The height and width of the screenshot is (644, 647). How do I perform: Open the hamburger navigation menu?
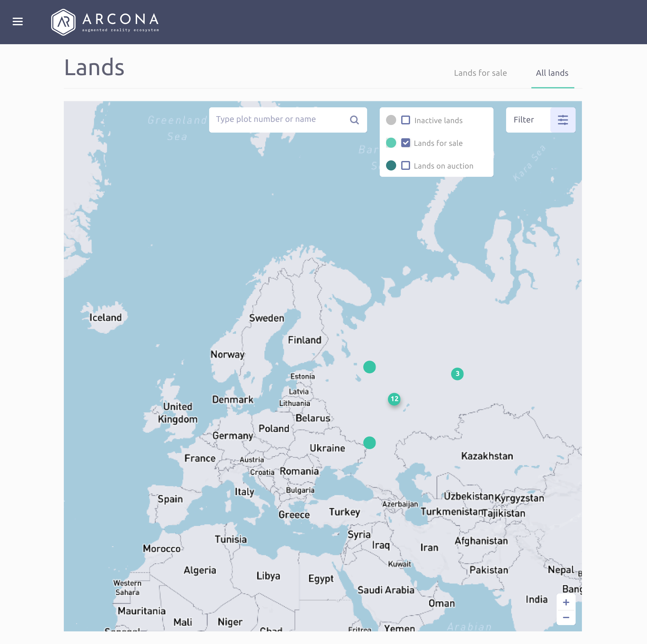coord(17,22)
